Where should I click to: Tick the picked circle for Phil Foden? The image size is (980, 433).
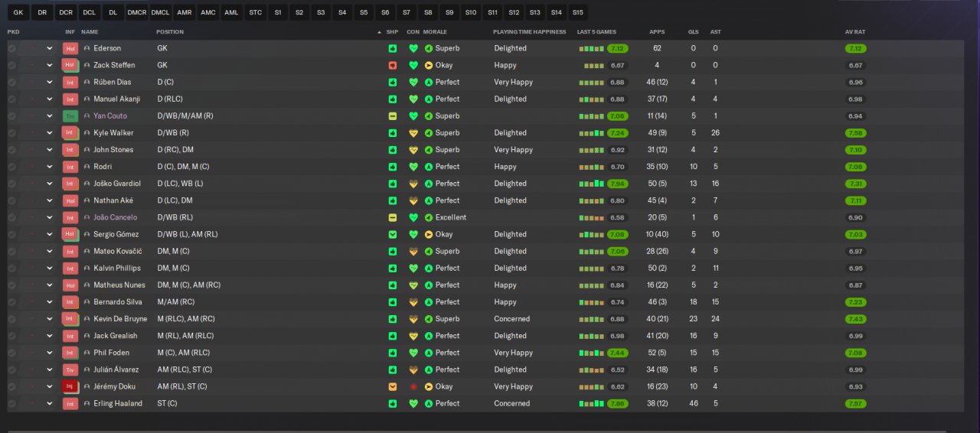point(11,353)
